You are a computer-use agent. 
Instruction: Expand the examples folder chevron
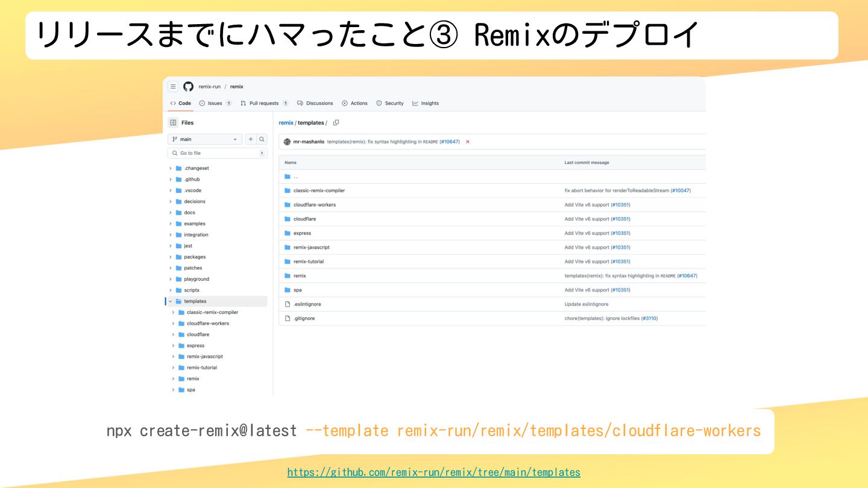pos(171,224)
